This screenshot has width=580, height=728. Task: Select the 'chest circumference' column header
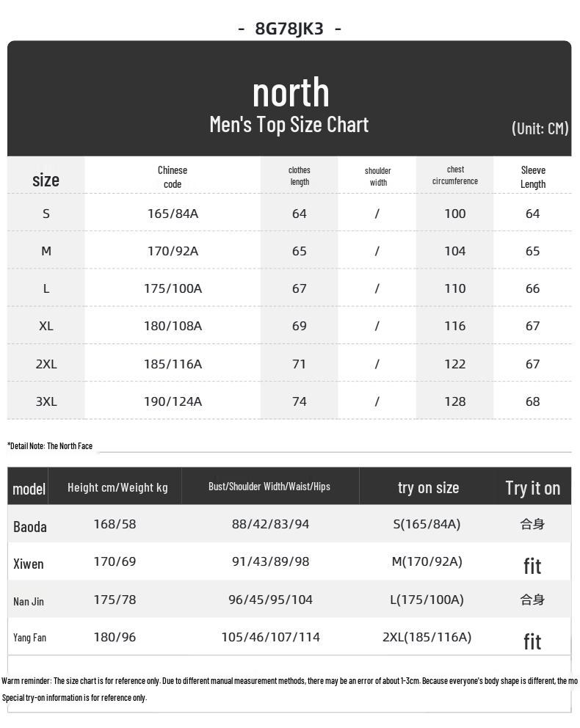click(x=455, y=175)
